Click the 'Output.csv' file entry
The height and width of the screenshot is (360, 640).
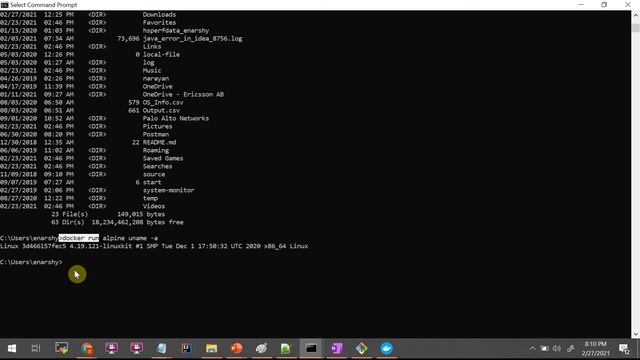coord(161,110)
